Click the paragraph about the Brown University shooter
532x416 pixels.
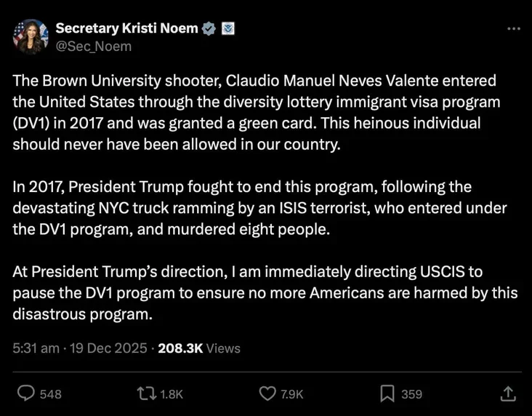click(255, 112)
